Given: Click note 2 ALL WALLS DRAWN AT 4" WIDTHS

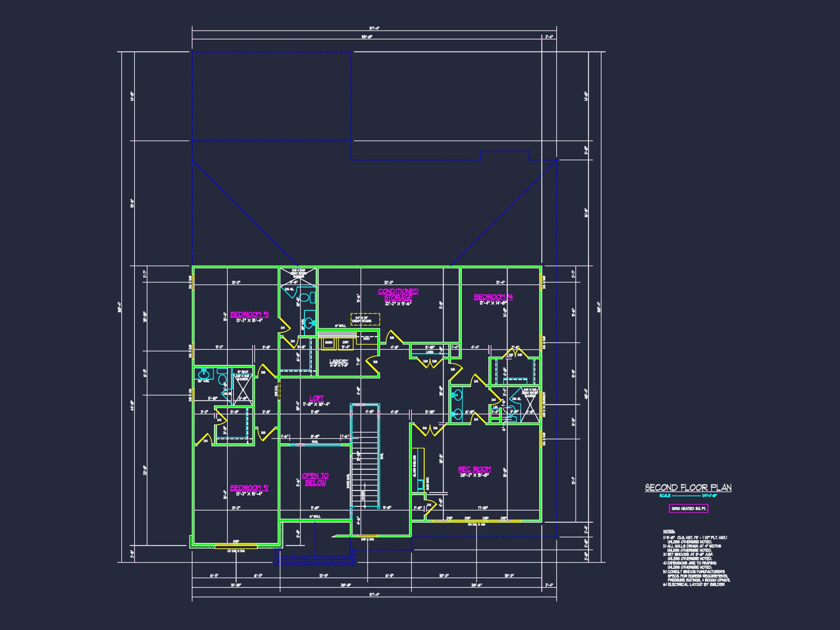Looking at the screenshot, I should click(x=692, y=546).
